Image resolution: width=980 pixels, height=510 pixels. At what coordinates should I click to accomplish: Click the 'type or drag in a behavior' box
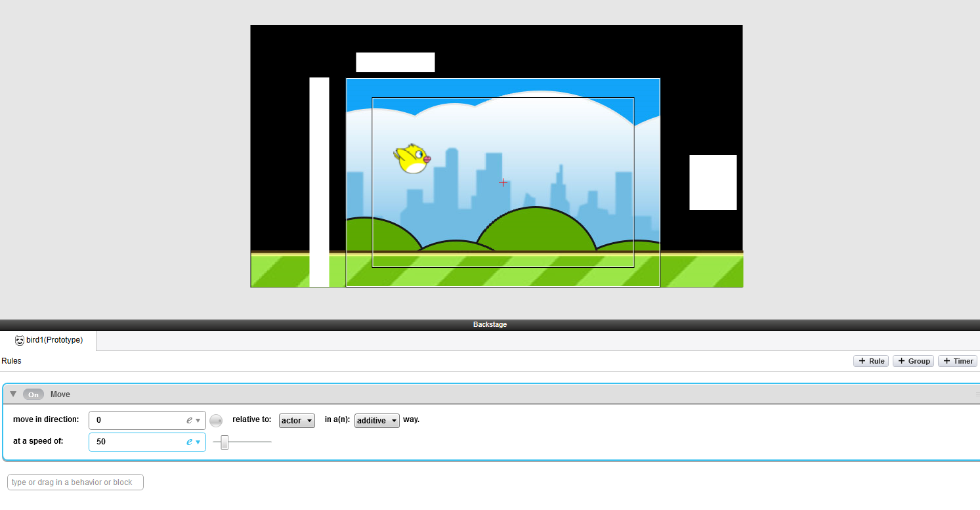click(x=75, y=482)
